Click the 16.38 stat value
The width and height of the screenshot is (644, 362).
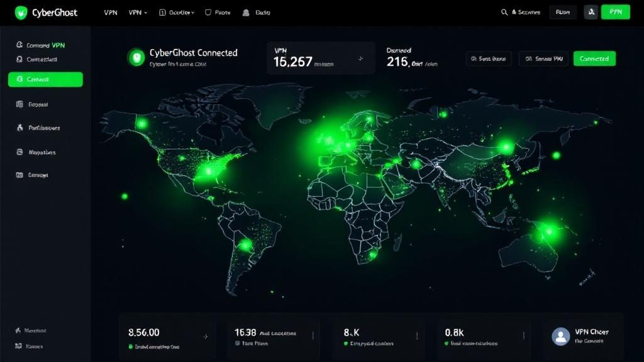[245, 332]
